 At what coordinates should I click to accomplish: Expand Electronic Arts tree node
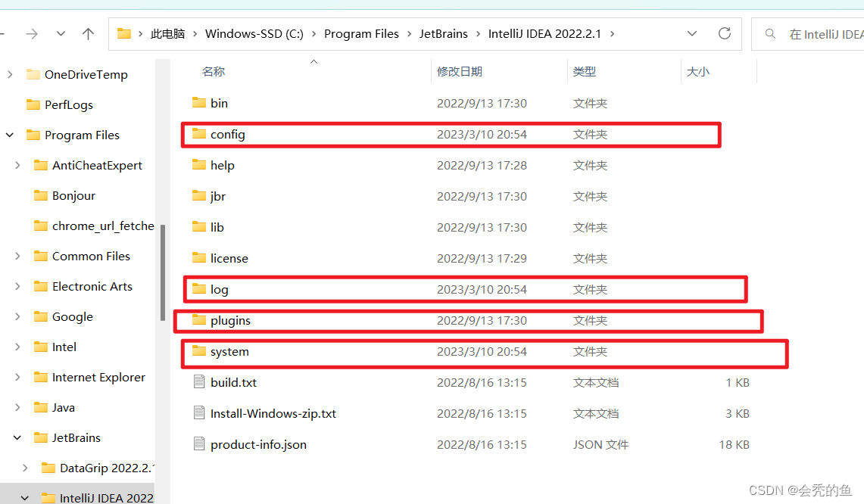point(17,286)
